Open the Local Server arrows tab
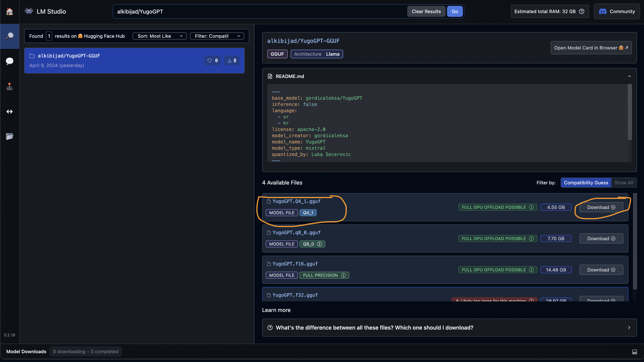This screenshot has width=644, height=362. pos(10,112)
